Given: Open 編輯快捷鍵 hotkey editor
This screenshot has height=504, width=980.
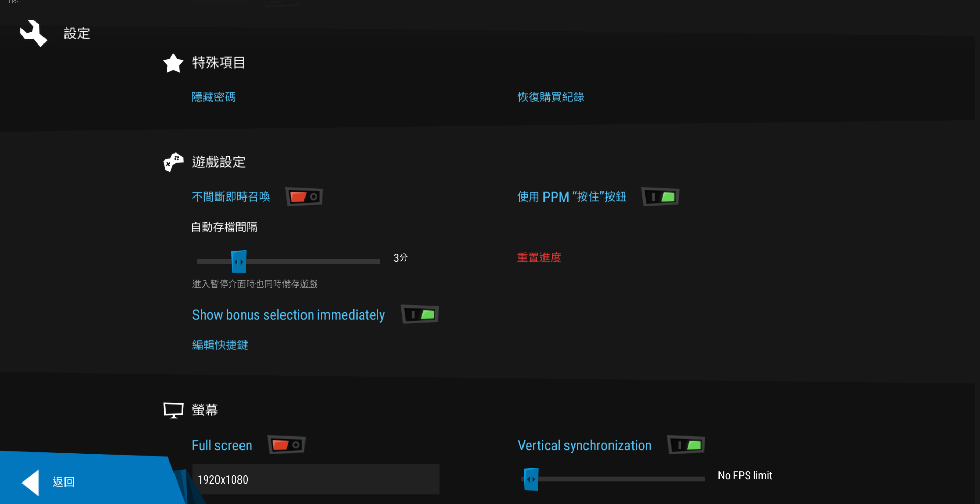Looking at the screenshot, I should click(x=220, y=345).
